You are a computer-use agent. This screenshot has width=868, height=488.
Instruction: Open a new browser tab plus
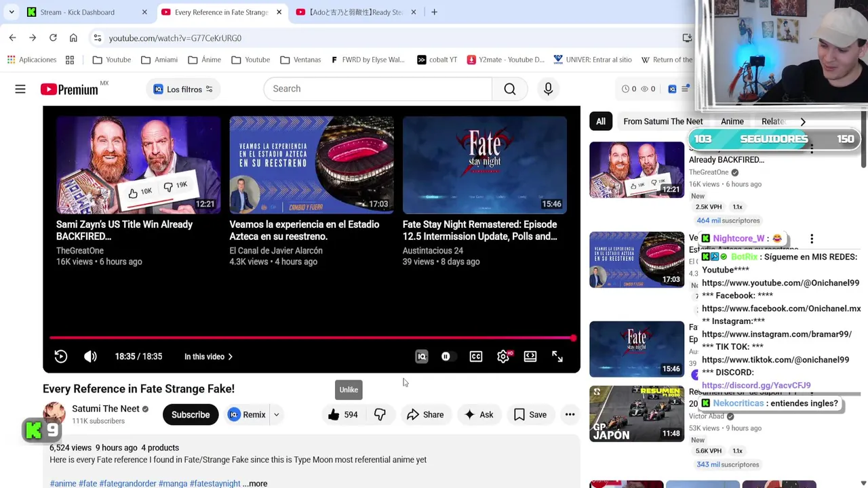point(434,12)
